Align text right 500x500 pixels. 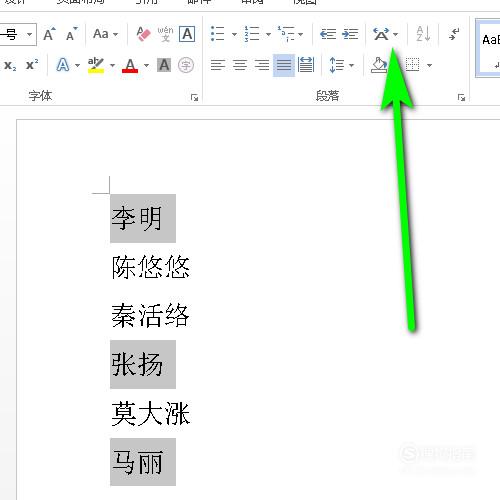[262, 65]
